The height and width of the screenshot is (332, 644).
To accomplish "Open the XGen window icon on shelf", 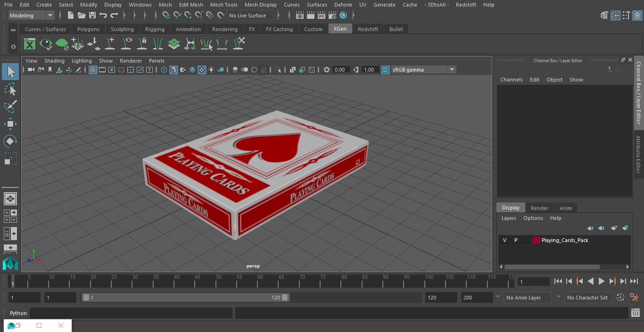I will coord(30,44).
